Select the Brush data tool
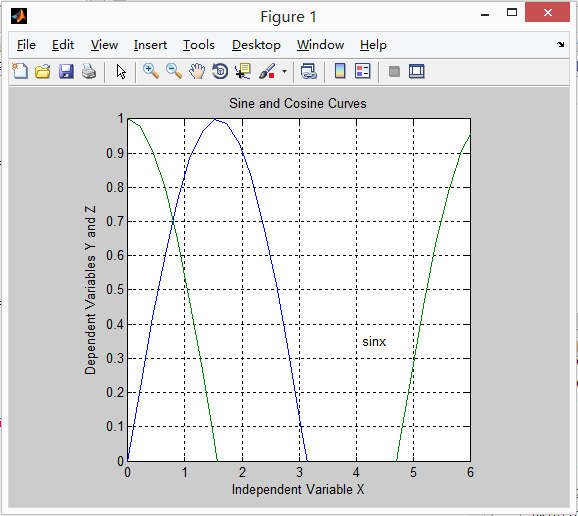Viewport: 578px width, 516px height. pyautogui.click(x=267, y=71)
